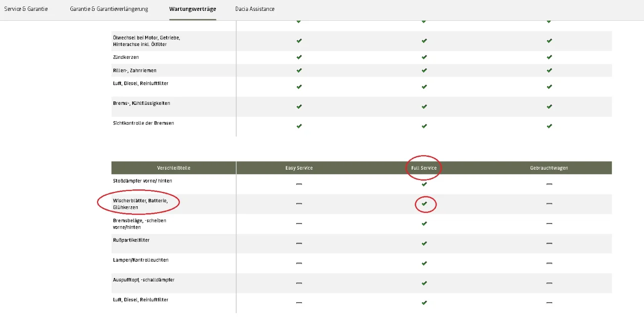Image resolution: width=644 pixels, height=324 pixels.
Task: Click Easy Service dash for Rußpartikelfilter
Action: point(299,243)
